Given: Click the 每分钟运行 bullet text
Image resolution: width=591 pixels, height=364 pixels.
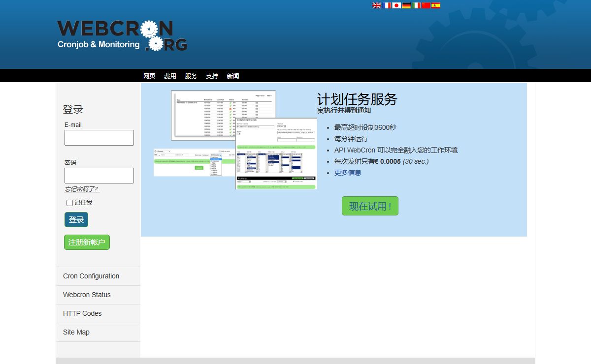Looking at the screenshot, I should 351,139.
